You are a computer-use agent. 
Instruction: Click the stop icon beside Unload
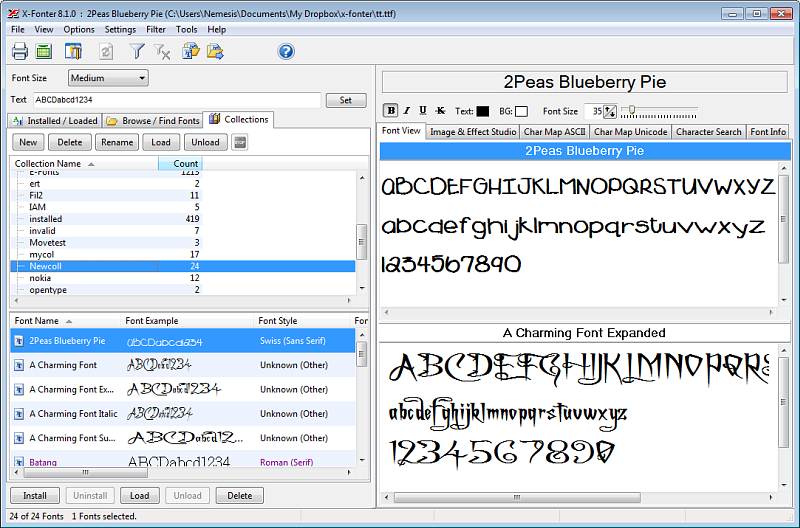[x=240, y=142]
